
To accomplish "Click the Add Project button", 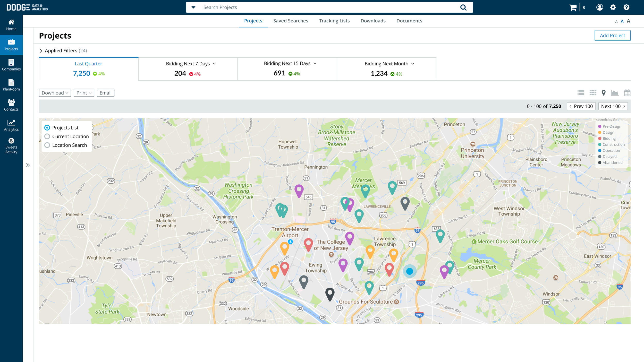I will [612, 35].
